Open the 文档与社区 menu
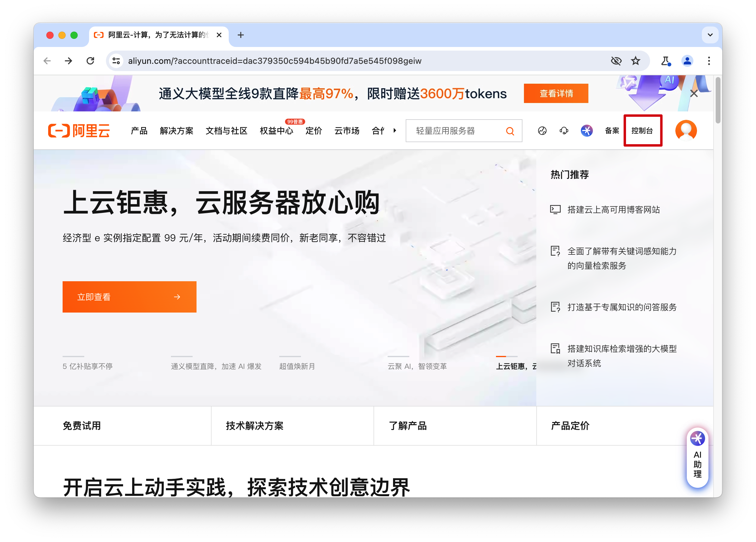Viewport: 756px width, 542px height. (x=227, y=131)
